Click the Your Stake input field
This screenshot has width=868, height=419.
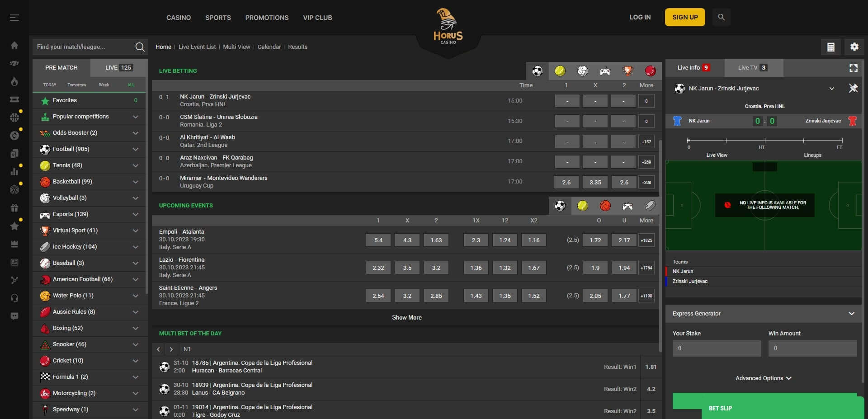(717, 348)
